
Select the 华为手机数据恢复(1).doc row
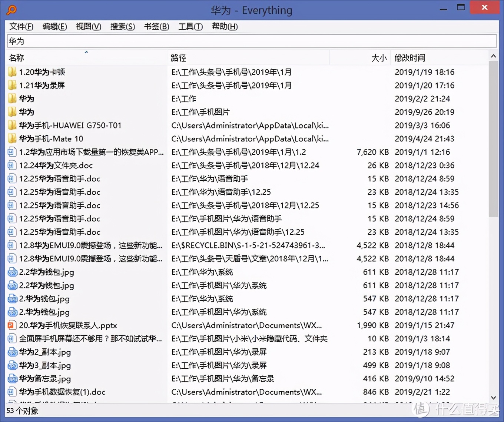coord(62,392)
